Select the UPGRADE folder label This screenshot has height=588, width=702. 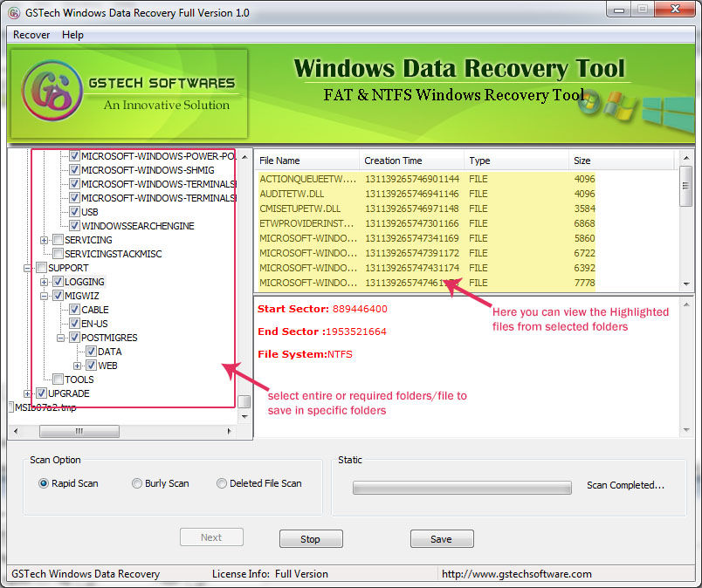[68, 393]
